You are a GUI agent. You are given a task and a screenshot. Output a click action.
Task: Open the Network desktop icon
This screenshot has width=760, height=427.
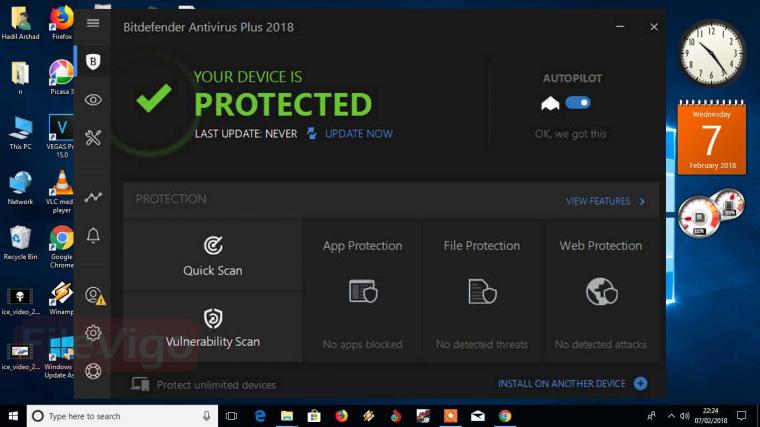(20, 188)
